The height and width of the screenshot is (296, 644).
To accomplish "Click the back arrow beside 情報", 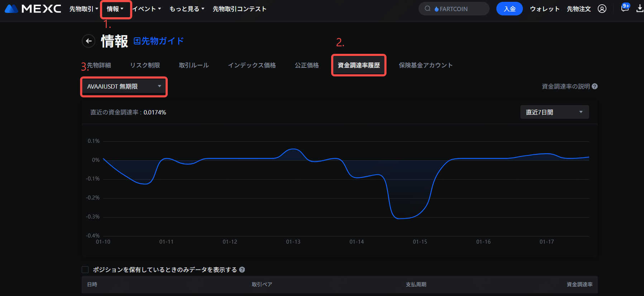I will [x=89, y=41].
